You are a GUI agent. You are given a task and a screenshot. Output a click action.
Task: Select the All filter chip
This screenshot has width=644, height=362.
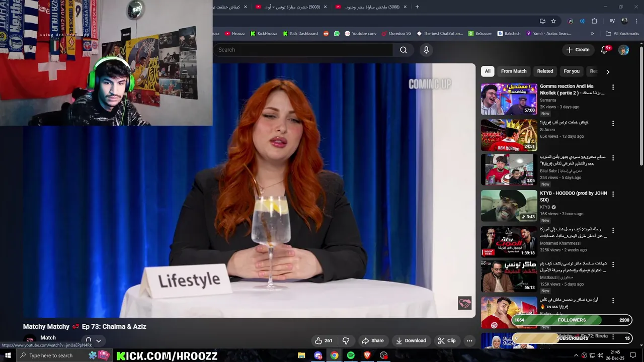pos(488,71)
